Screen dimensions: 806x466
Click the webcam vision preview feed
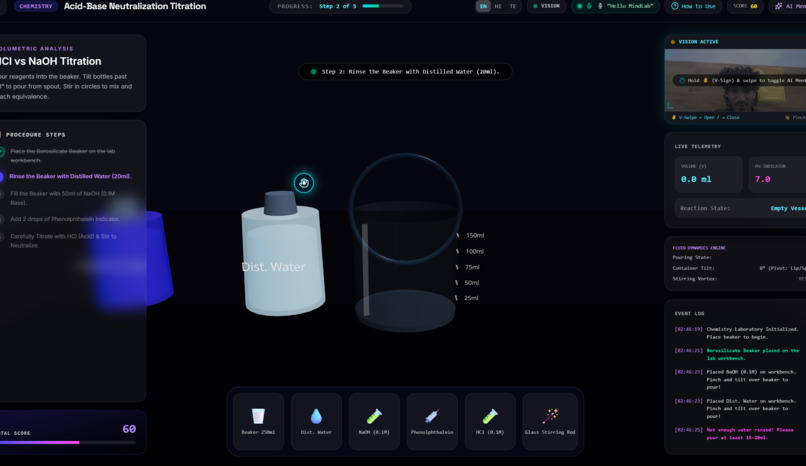(x=736, y=80)
